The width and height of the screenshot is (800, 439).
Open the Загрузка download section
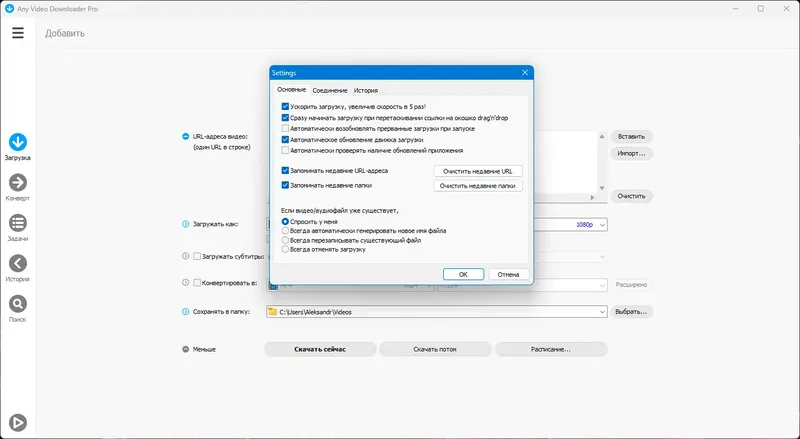click(18, 147)
